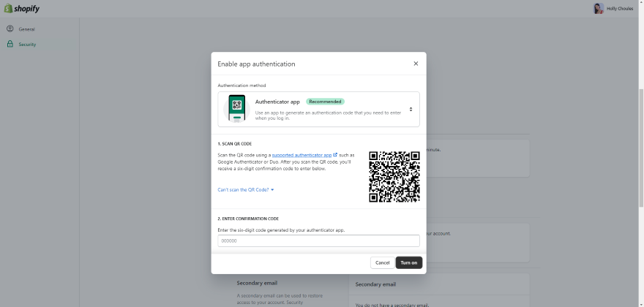Click the Turn on button
The width and height of the screenshot is (644, 307).
(x=408, y=262)
